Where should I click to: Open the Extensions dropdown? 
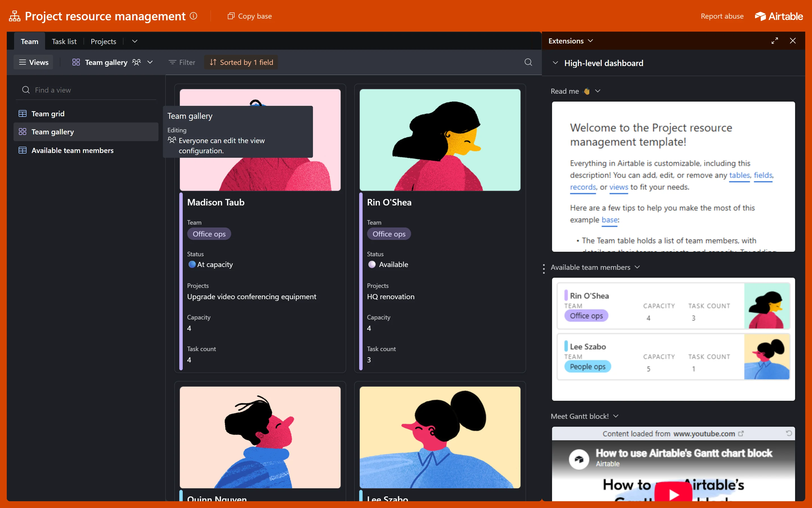[x=570, y=41]
